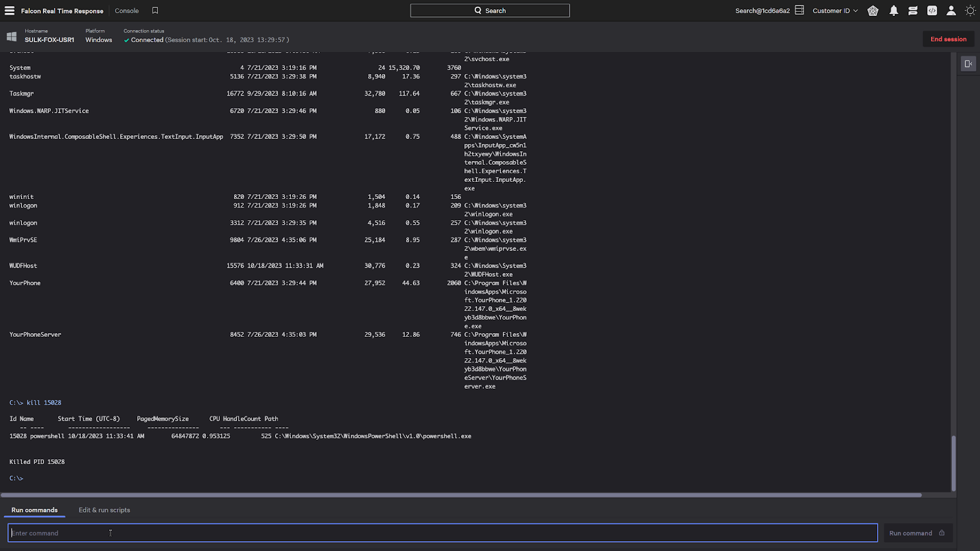Open the pentagon spider-web icon in header

(x=873, y=10)
